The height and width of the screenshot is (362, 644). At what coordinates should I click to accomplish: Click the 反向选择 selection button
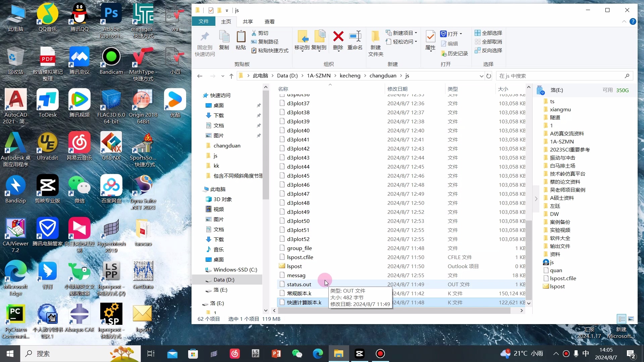pos(488,50)
